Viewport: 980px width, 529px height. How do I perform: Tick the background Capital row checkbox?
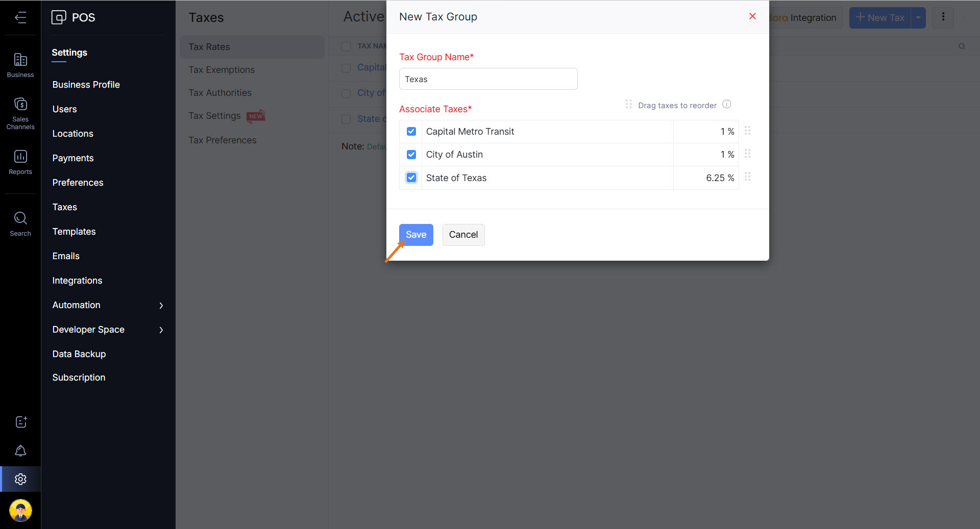point(346,68)
